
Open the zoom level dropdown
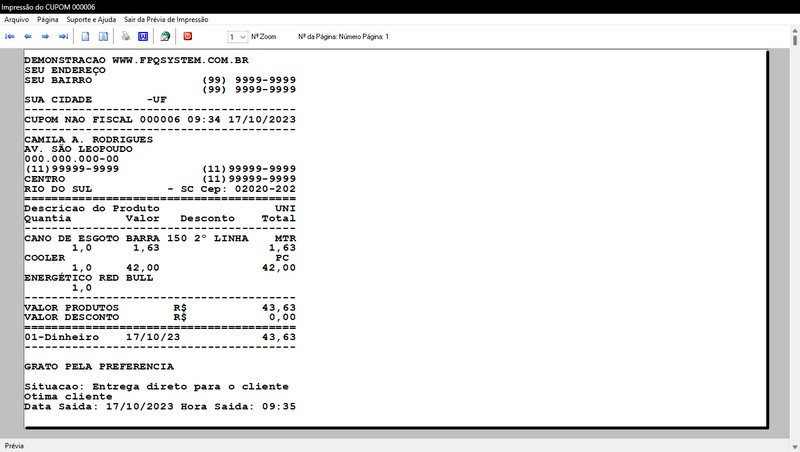click(x=242, y=37)
